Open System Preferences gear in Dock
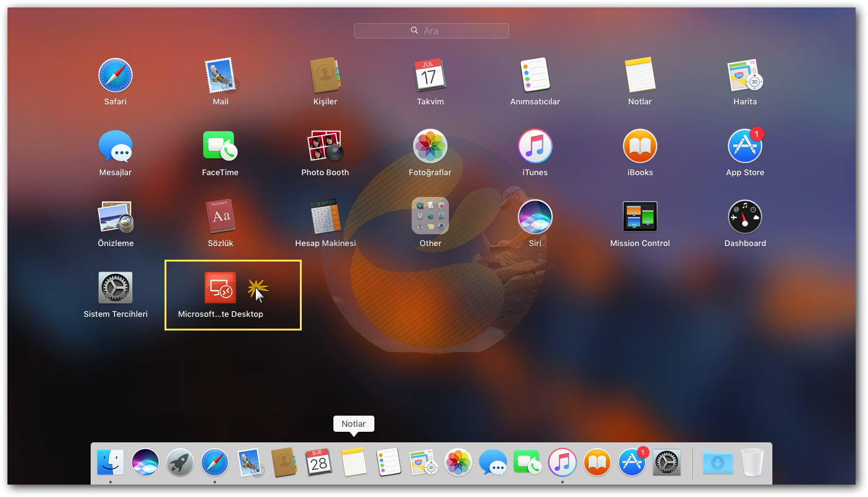This screenshot has width=868, height=497. point(667,462)
